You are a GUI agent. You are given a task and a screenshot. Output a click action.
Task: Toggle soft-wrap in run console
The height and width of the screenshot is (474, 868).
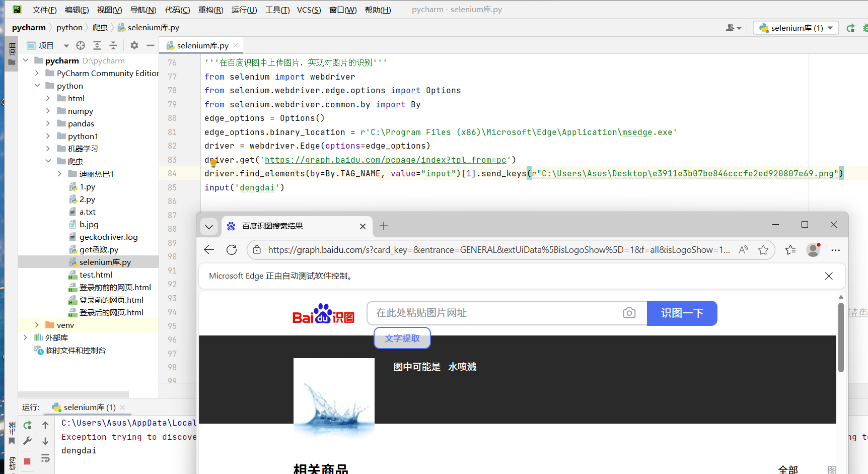coord(45,458)
